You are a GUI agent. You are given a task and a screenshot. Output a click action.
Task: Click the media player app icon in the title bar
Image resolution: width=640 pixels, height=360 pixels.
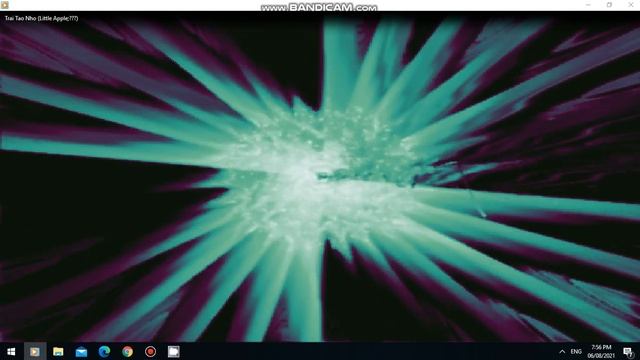[x=5, y=5]
